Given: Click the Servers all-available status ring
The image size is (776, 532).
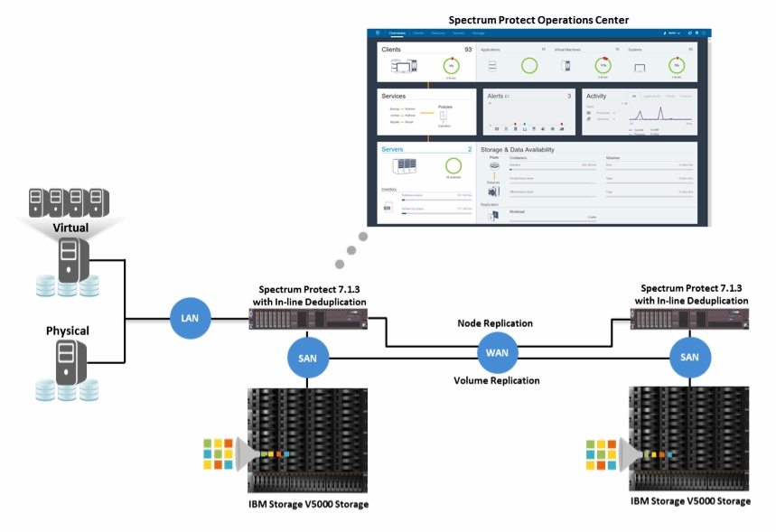Looking at the screenshot, I should [x=453, y=166].
